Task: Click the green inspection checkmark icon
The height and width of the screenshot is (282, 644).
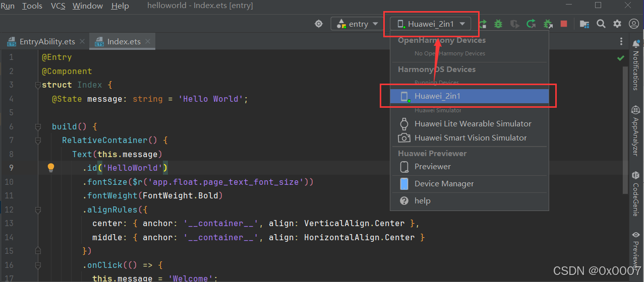Action: click(621, 58)
